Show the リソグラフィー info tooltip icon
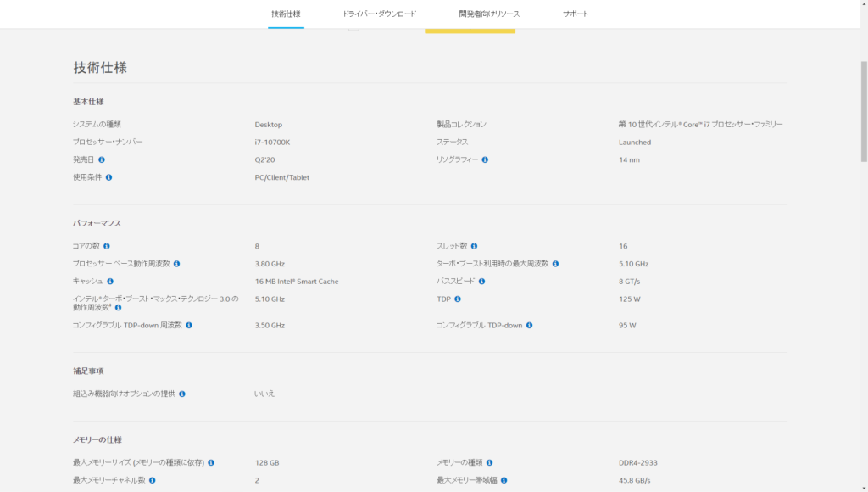 pos(485,159)
